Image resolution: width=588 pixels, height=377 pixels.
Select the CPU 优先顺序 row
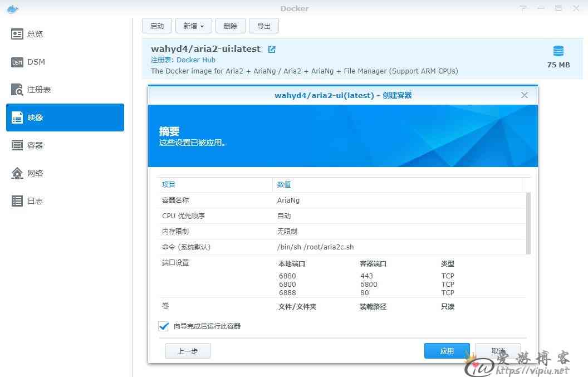click(342, 216)
